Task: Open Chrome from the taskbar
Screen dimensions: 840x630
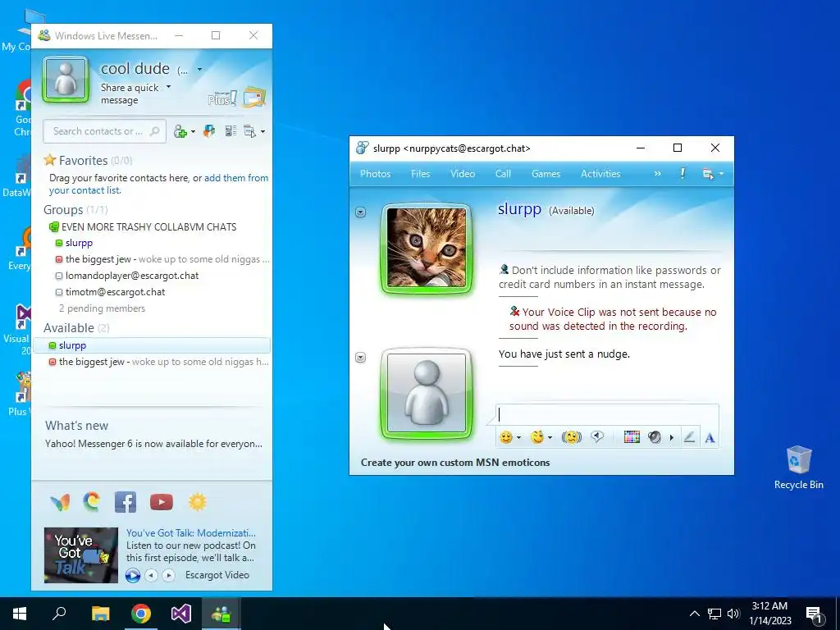Action: pyautogui.click(x=141, y=614)
